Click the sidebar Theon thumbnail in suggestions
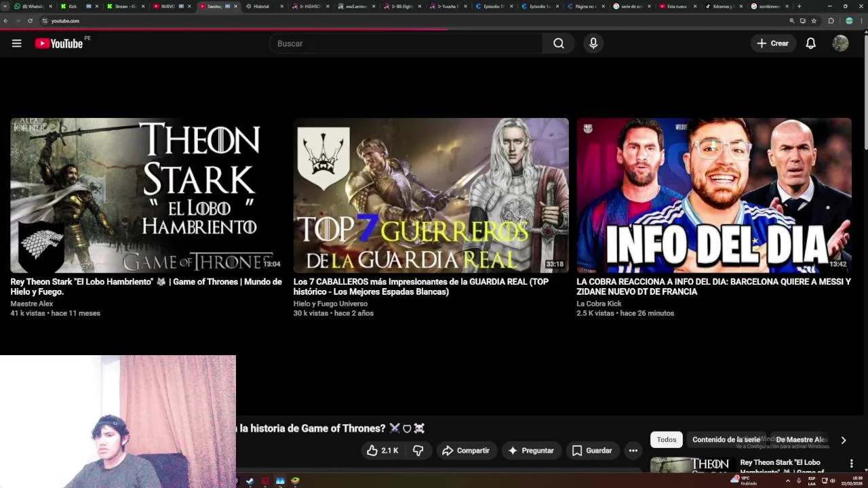The image size is (868, 488). (x=692, y=465)
